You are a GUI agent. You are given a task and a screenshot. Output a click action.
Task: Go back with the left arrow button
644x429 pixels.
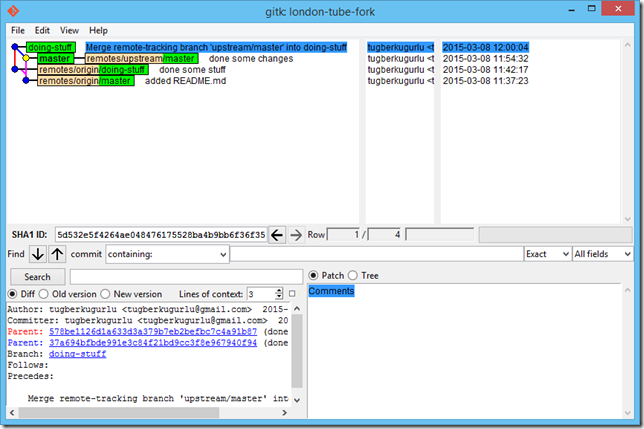(277, 235)
